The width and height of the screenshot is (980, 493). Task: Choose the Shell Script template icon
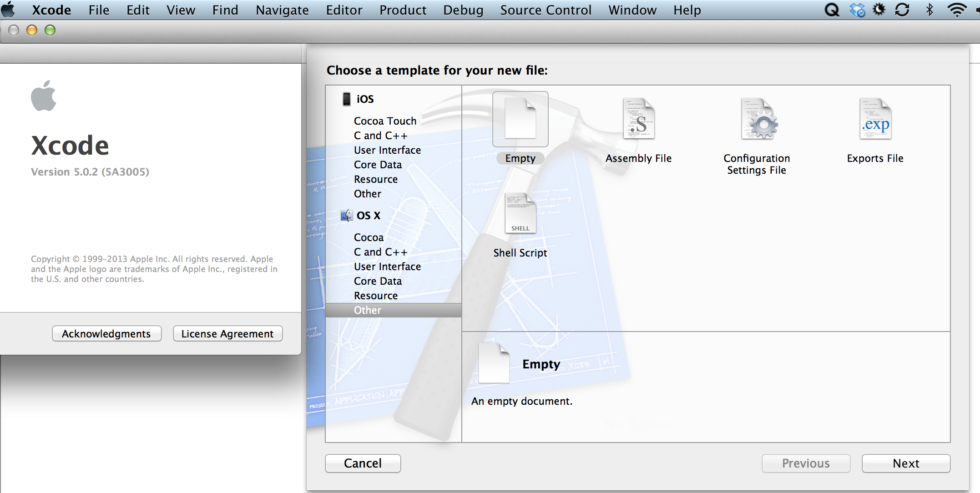(x=520, y=213)
